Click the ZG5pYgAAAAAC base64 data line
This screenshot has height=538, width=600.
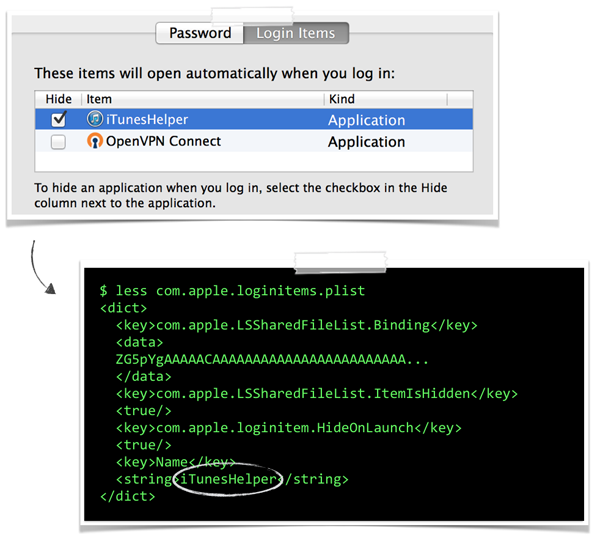pyautogui.click(x=272, y=359)
